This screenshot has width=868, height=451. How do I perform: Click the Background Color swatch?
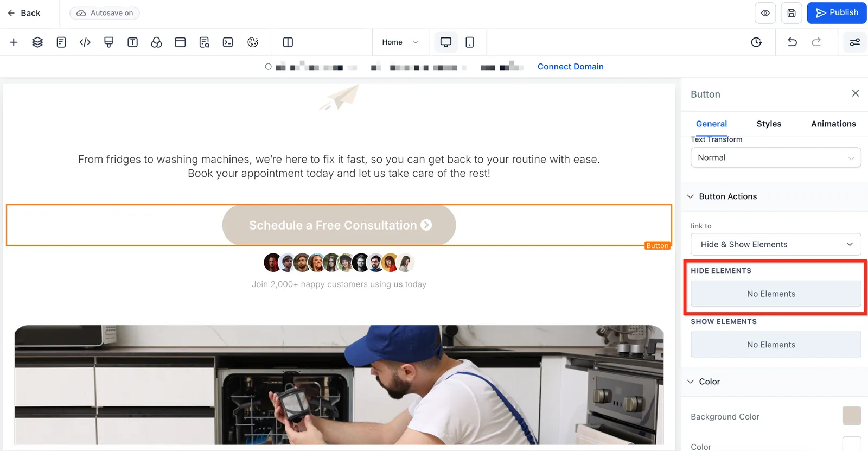point(852,416)
